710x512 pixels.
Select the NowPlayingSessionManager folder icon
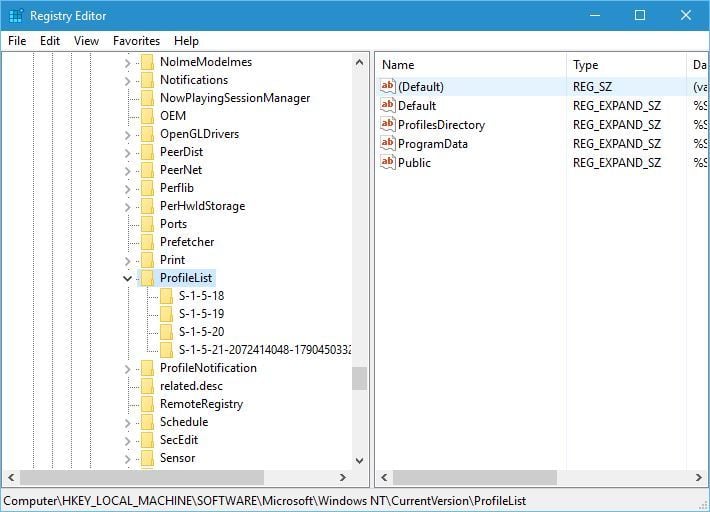(147, 98)
